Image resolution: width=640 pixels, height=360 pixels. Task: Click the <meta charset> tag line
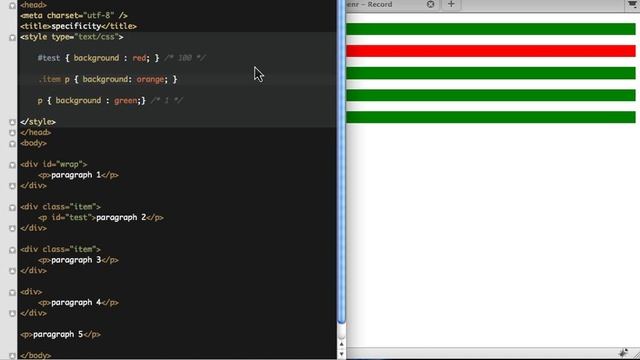(x=74, y=16)
